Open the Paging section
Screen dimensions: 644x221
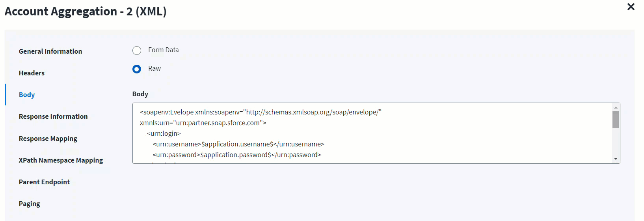tap(30, 204)
